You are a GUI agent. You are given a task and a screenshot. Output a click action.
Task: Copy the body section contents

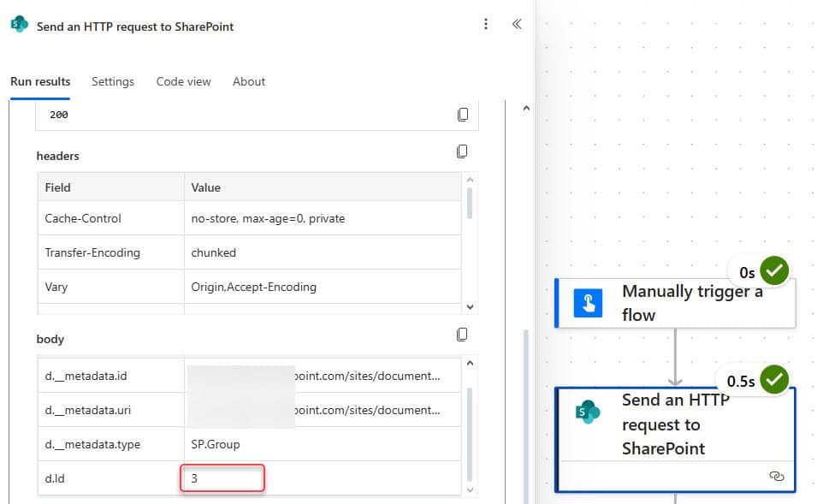point(462,335)
